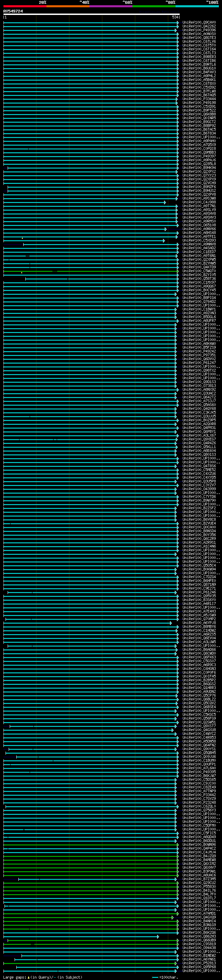
Task: Select hit label UniRef100_Q7XY23
Action: tap(199, 175)
